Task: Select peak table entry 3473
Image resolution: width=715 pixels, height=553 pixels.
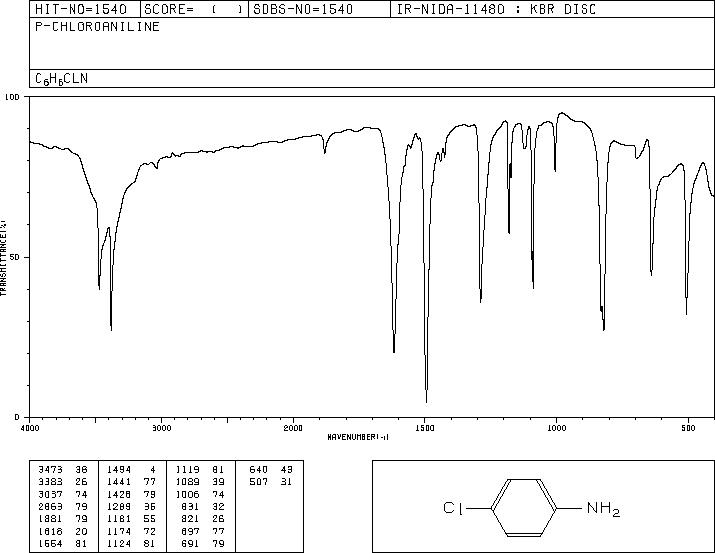Action: pyautogui.click(x=51, y=469)
